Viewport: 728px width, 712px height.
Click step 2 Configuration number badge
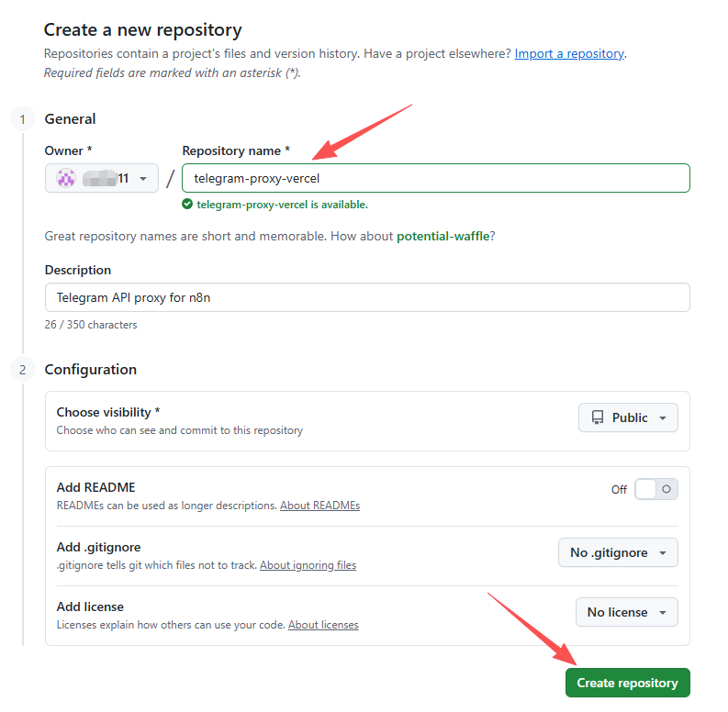coord(22,370)
